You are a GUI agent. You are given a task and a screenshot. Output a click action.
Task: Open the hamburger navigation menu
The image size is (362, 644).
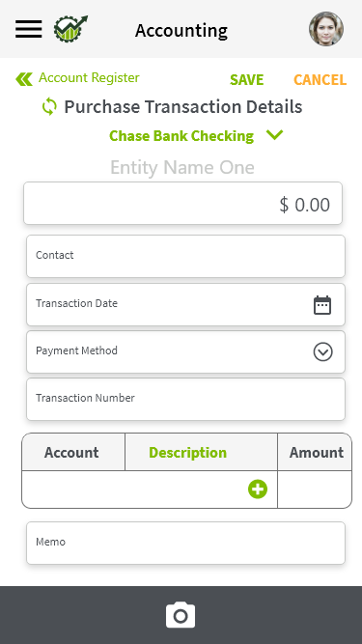click(x=29, y=29)
